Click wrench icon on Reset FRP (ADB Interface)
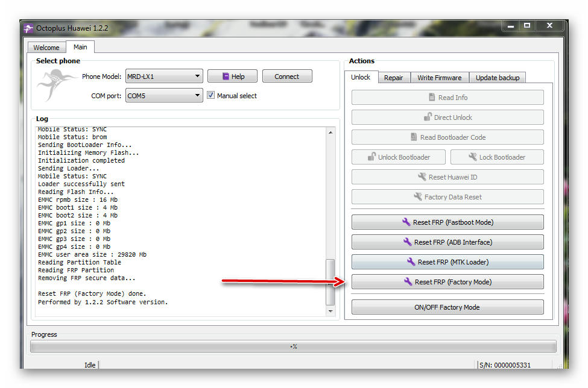 [x=408, y=242]
